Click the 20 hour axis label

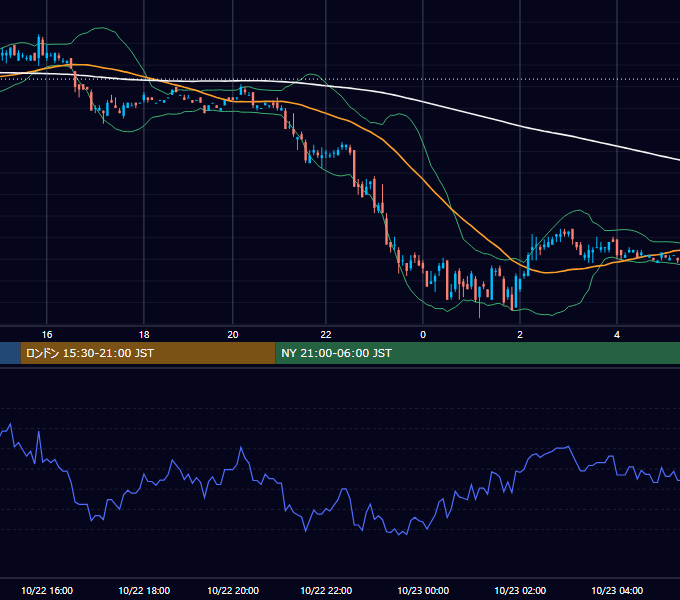(x=233, y=335)
